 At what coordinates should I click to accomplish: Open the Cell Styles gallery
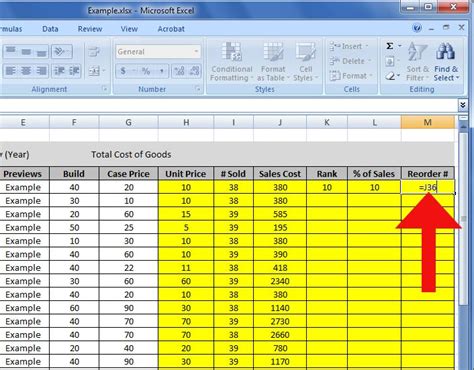305,62
